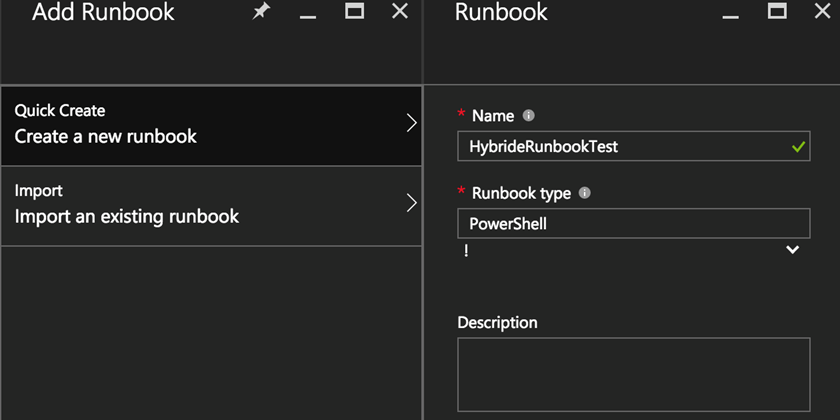Screen dimensions: 840x420
Task: Minimize the Add Runbook blade
Action: click(308, 16)
